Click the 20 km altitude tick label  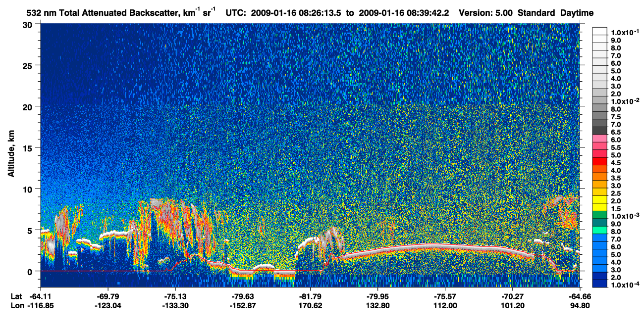29,107
